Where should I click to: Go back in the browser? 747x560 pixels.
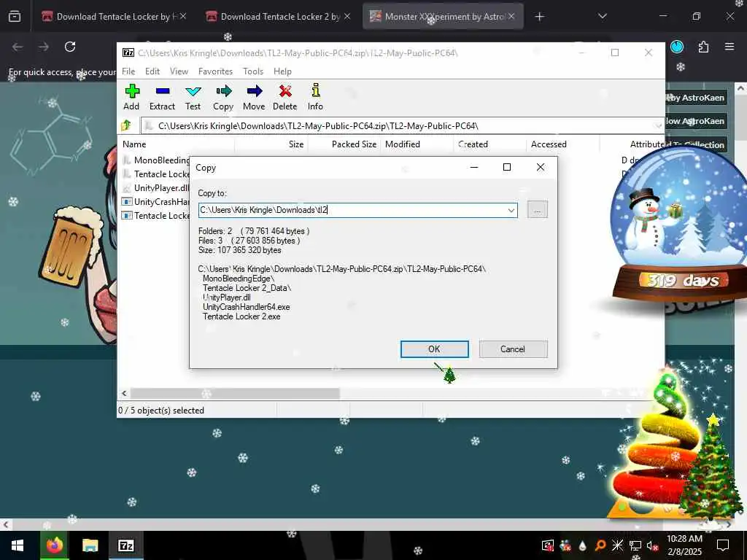pyautogui.click(x=18, y=47)
